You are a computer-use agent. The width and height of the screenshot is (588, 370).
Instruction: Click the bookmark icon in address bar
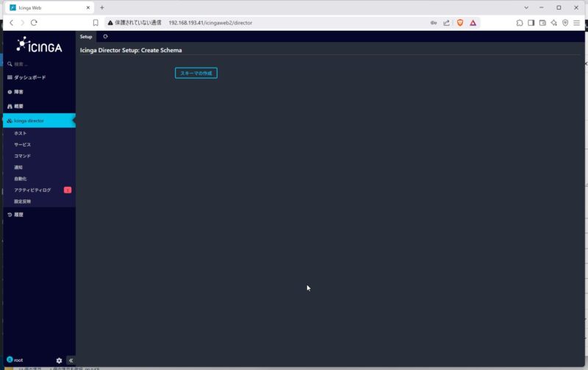(96, 23)
